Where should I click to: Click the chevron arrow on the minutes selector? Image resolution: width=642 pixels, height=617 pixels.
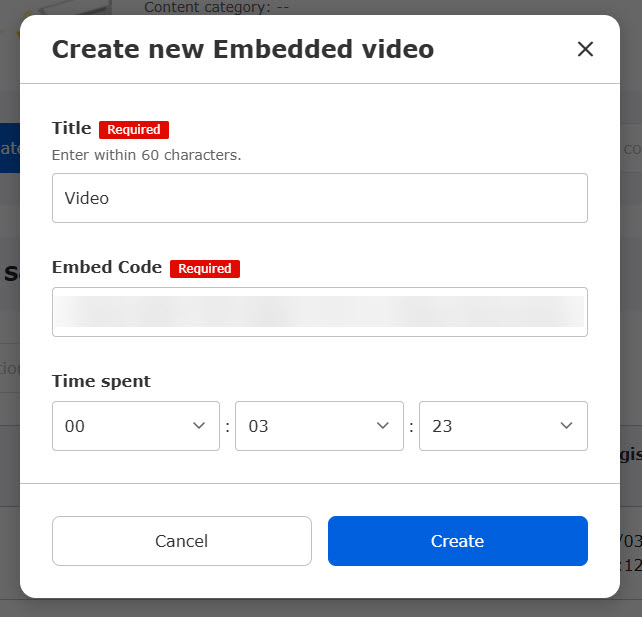382,426
